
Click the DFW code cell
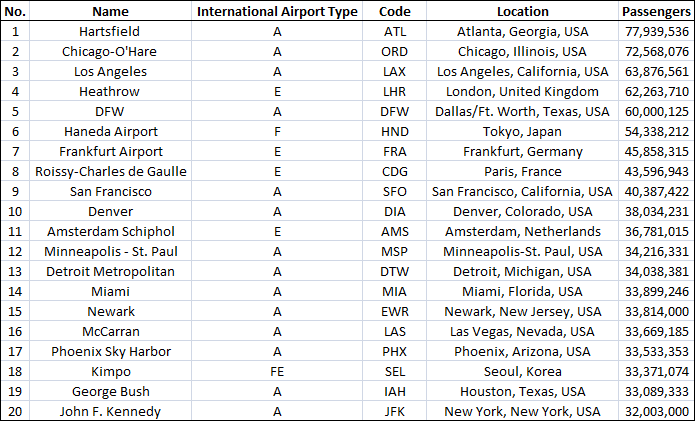point(394,111)
